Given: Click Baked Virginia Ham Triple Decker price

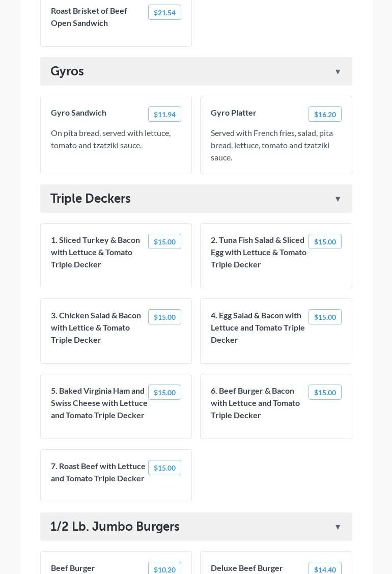Looking at the screenshot, I should [164, 392].
